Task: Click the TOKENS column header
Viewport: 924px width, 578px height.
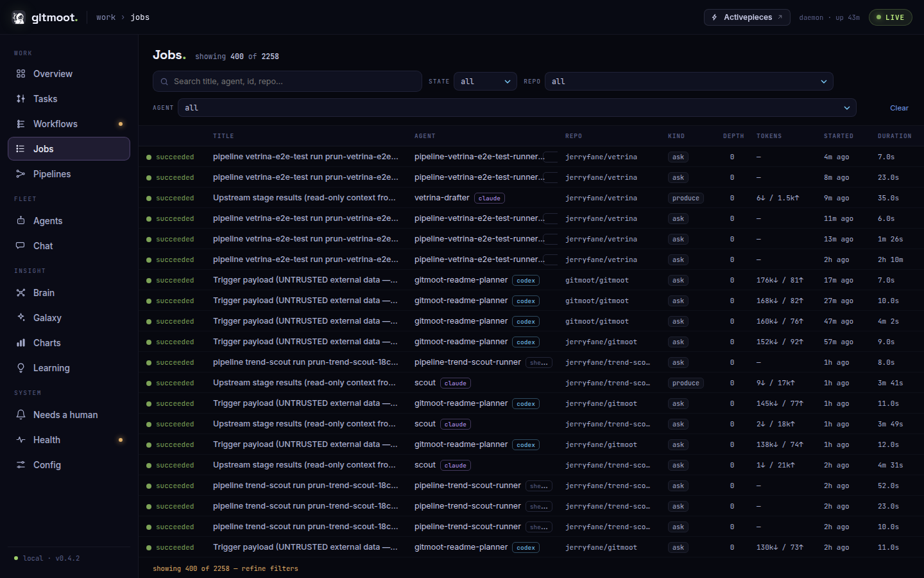Action: pos(769,136)
